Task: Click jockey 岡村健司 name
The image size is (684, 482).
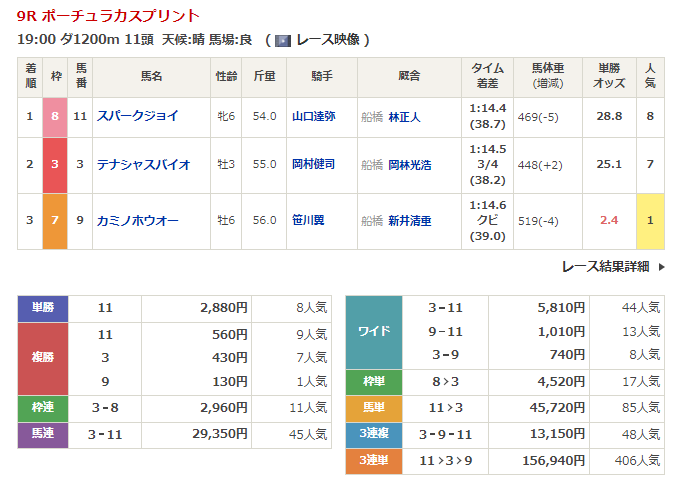Action: tap(313, 164)
